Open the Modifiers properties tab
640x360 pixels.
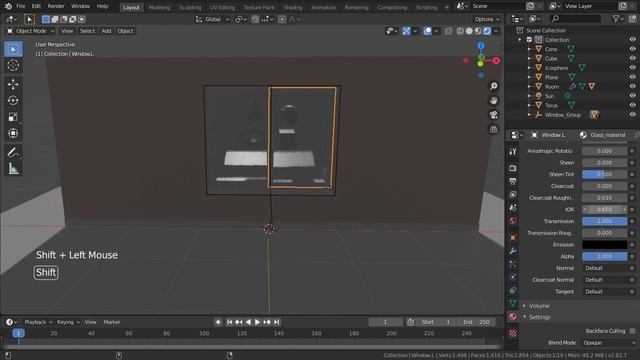513,251
